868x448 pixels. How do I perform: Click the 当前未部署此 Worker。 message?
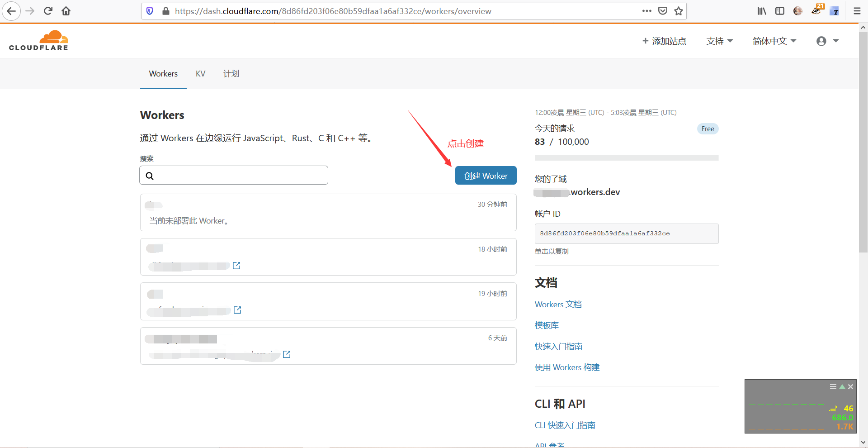[190, 221]
